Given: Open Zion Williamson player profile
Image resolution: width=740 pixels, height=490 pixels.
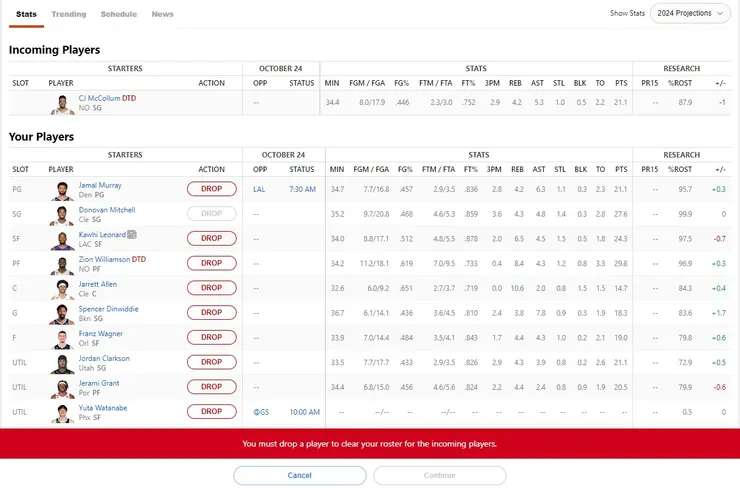Looking at the screenshot, I should pos(104,259).
